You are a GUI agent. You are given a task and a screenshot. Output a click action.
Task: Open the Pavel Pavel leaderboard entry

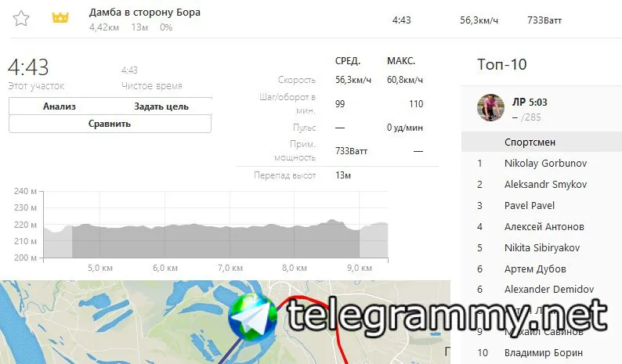530,205
